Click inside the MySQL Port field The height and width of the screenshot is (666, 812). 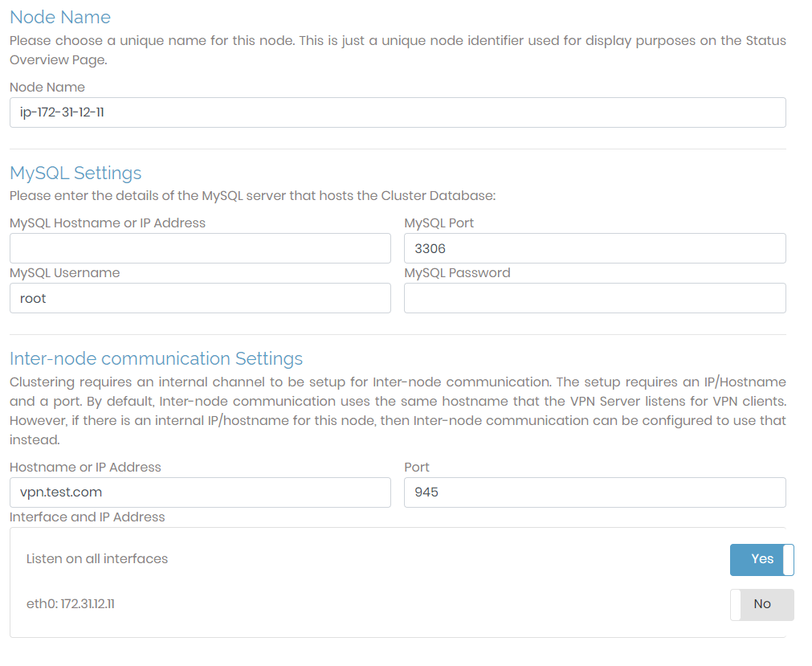(x=594, y=247)
